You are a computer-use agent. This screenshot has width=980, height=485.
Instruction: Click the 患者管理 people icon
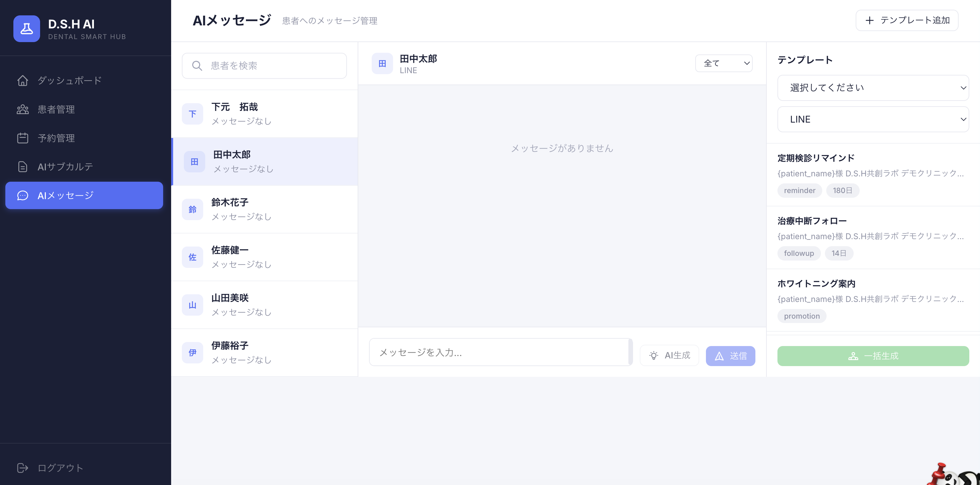point(23,110)
